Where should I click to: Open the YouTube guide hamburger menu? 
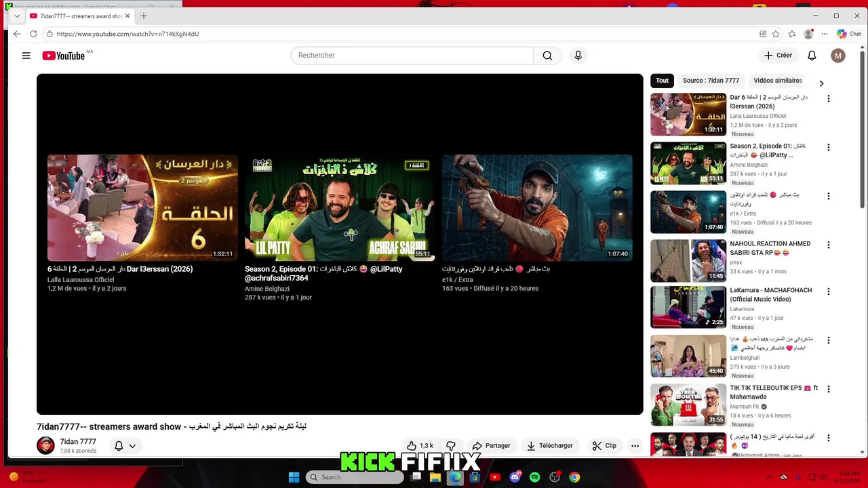point(26,56)
